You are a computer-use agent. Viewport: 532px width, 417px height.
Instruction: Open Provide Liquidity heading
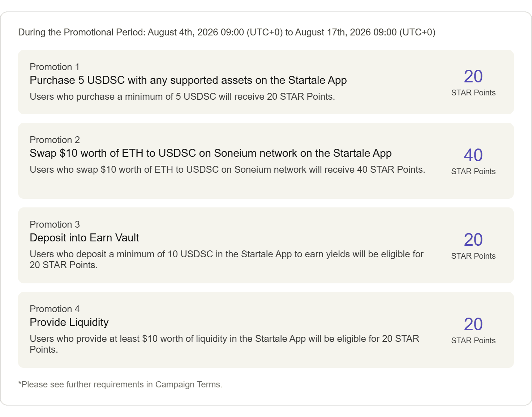(69, 322)
